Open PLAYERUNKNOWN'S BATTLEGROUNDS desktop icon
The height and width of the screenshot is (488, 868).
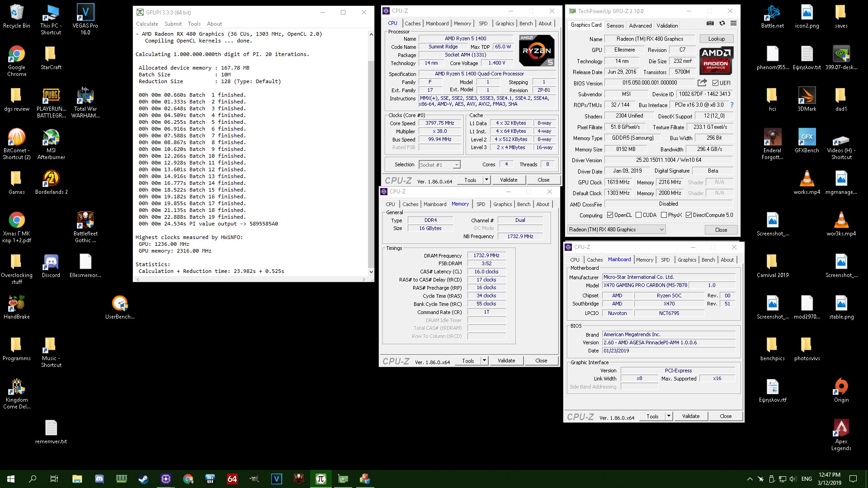click(51, 103)
